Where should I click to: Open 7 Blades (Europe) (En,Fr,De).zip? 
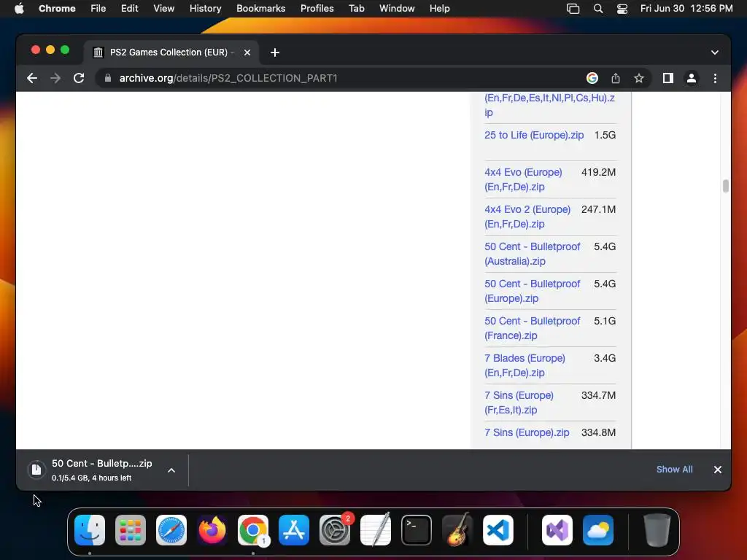coord(525,365)
